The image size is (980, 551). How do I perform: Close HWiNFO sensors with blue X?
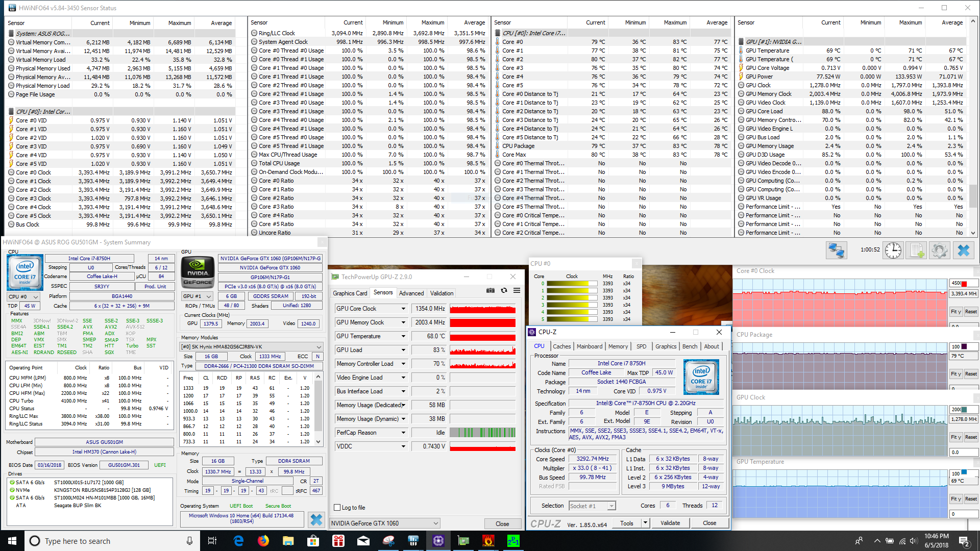[964, 251]
